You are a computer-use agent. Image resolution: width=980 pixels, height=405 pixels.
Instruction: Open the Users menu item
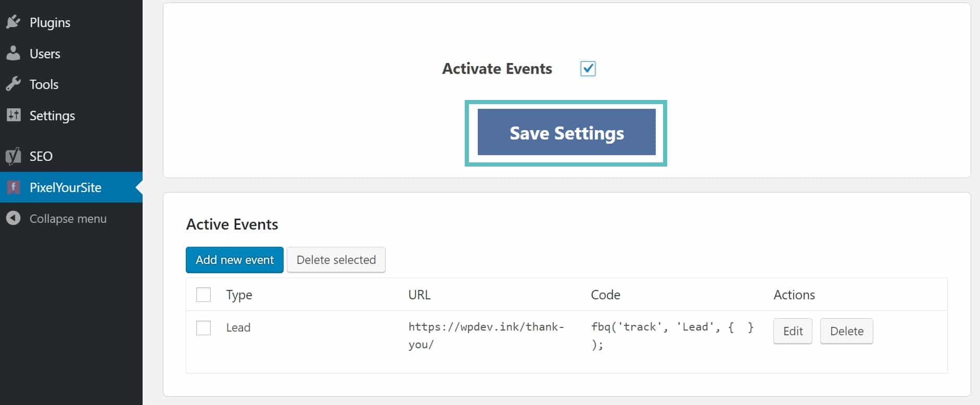[x=45, y=54]
